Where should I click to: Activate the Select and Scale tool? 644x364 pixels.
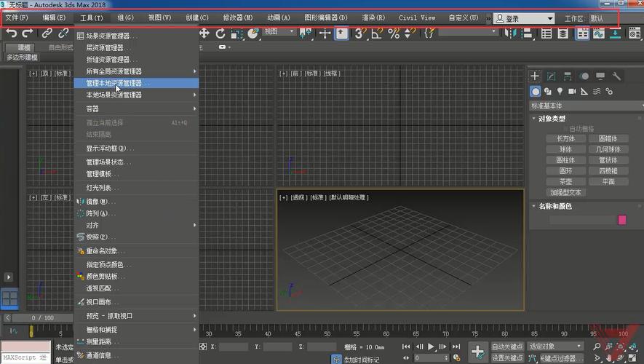237,33
